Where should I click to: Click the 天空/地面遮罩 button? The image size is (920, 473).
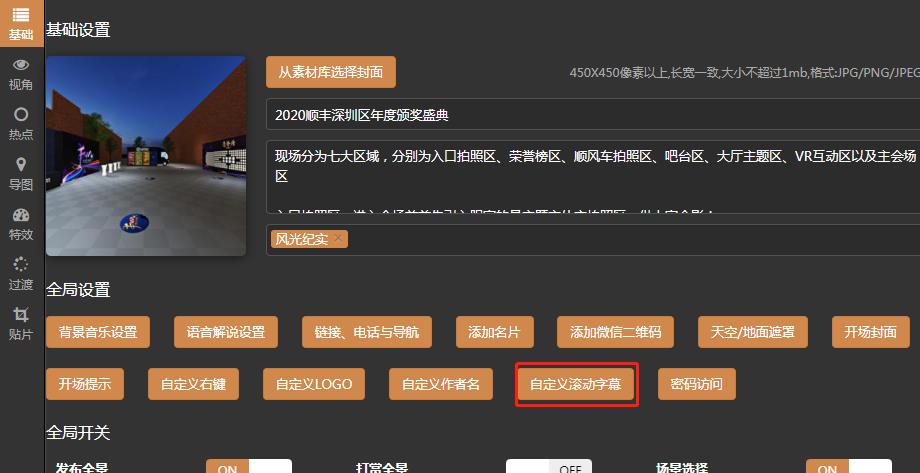(752, 332)
